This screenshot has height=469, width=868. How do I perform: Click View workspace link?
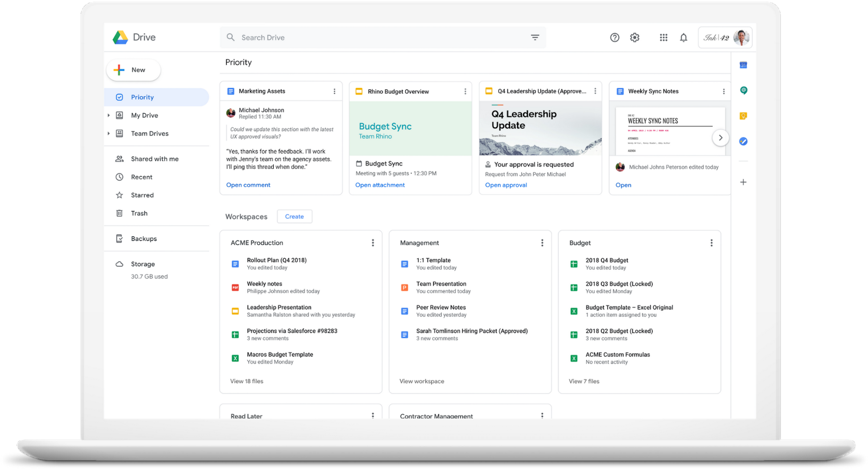[x=422, y=382]
